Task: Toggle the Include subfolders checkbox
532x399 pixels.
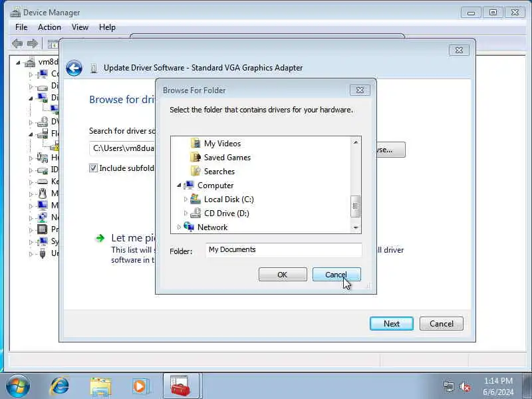Action: (x=93, y=168)
